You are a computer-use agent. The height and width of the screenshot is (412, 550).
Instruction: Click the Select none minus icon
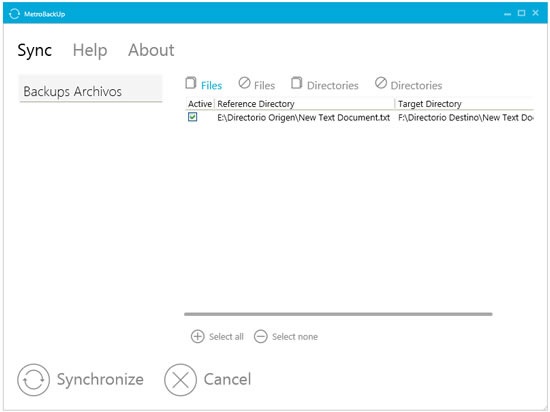coord(261,336)
